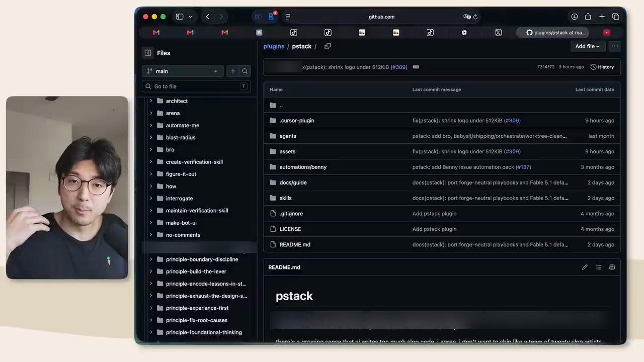Reload the github.com page
This screenshot has width=644, height=362.
tap(475, 17)
